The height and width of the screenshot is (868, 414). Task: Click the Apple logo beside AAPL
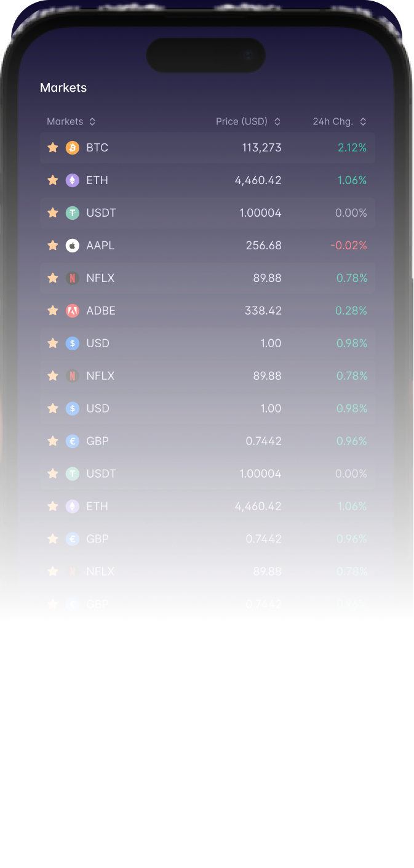click(x=73, y=246)
